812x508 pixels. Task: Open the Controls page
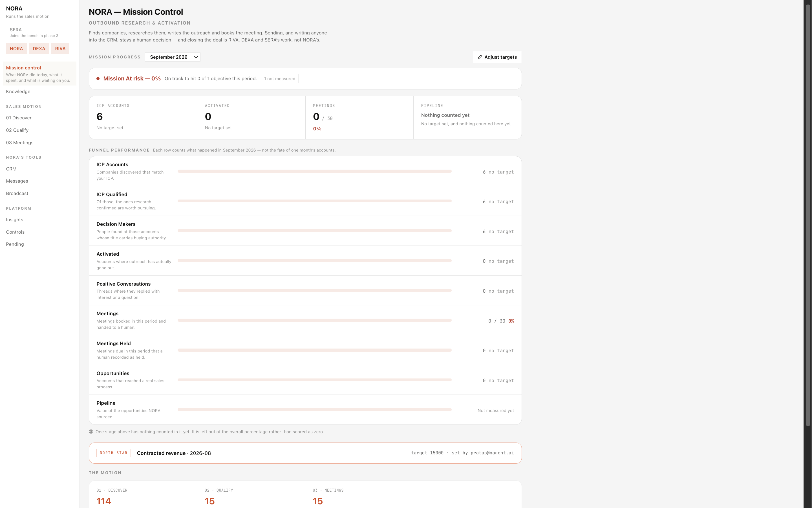point(15,232)
